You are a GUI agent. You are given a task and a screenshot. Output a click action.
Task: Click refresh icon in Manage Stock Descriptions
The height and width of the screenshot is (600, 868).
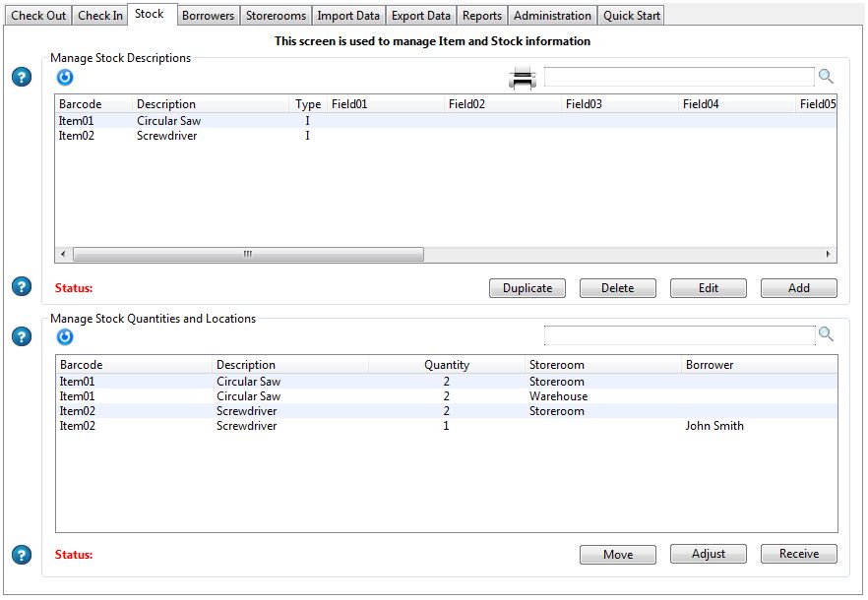click(65, 78)
